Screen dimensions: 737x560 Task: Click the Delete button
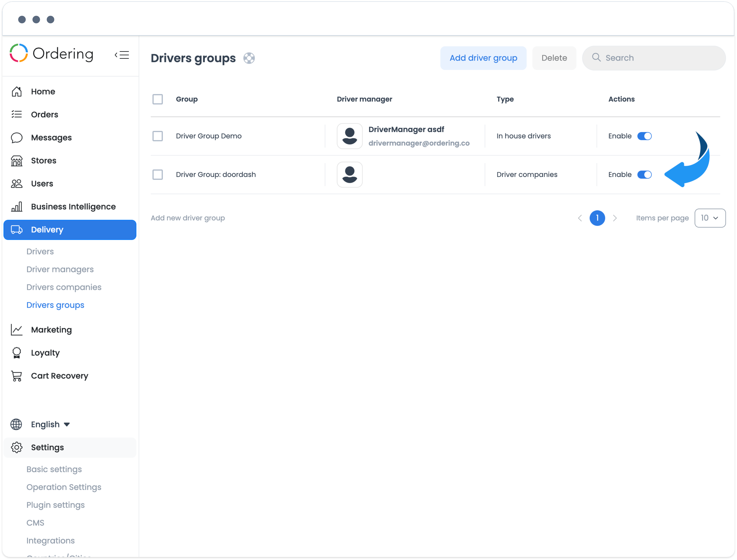coord(554,58)
